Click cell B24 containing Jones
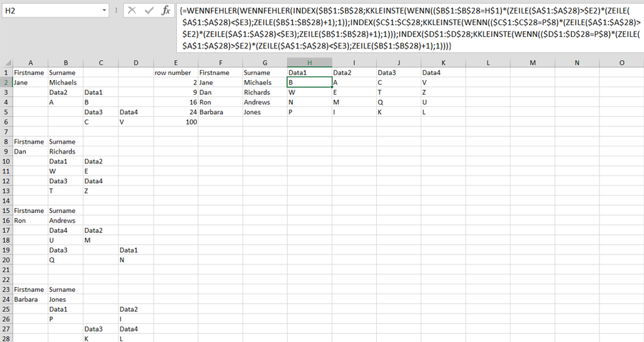 click(x=66, y=299)
